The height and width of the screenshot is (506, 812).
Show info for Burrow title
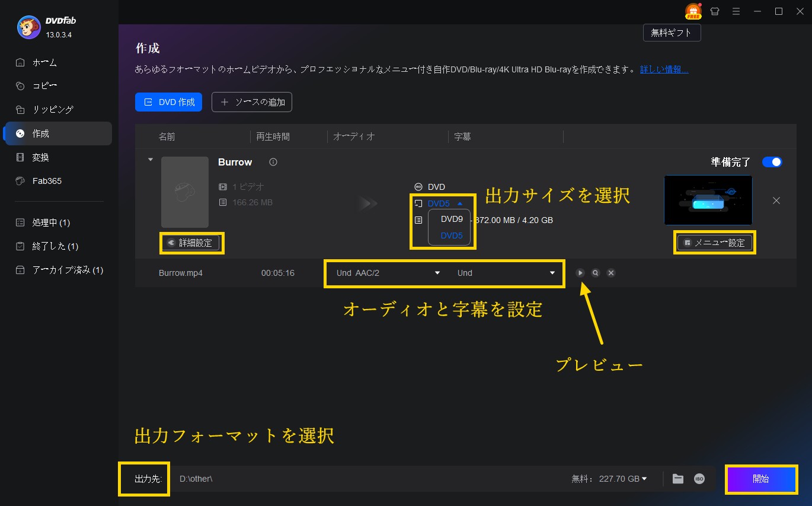pos(273,162)
